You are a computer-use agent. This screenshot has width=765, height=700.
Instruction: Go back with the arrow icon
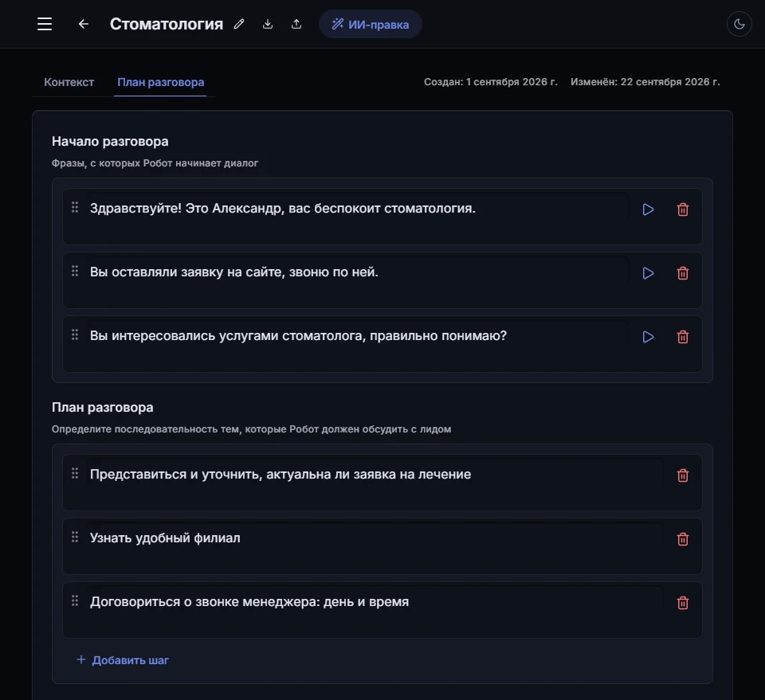(x=84, y=24)
